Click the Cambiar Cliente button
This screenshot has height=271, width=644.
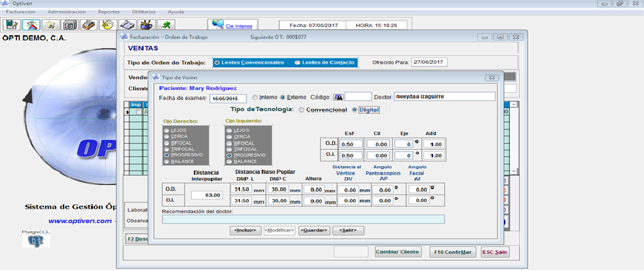tap(399, 252)
